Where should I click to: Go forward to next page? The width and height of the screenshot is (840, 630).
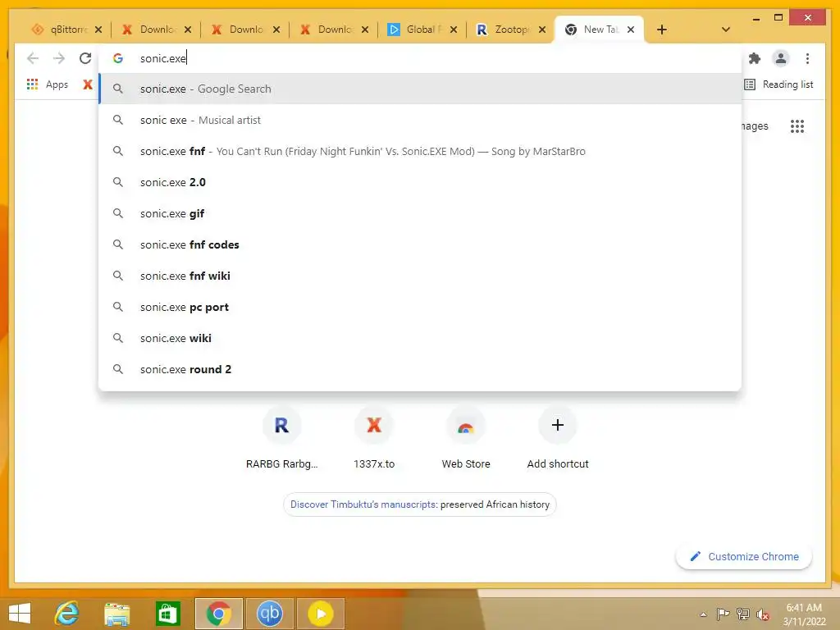point(59,58)
